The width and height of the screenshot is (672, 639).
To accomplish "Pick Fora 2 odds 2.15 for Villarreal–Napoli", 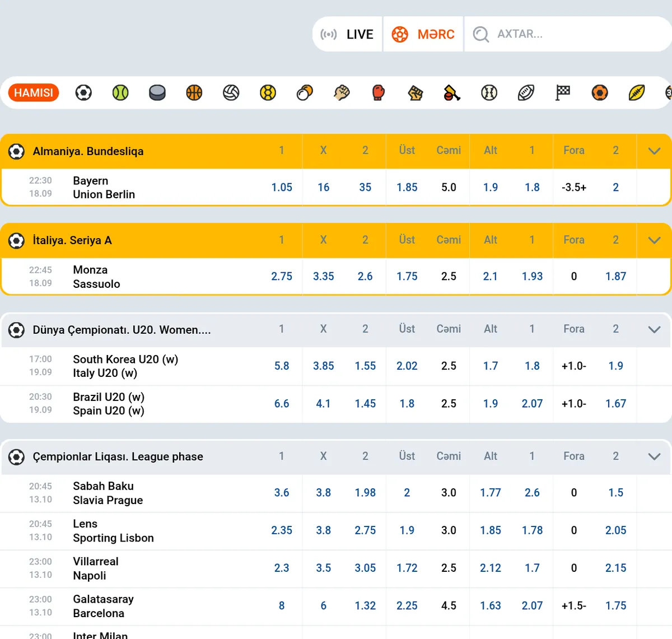I will tap(615, 568).
